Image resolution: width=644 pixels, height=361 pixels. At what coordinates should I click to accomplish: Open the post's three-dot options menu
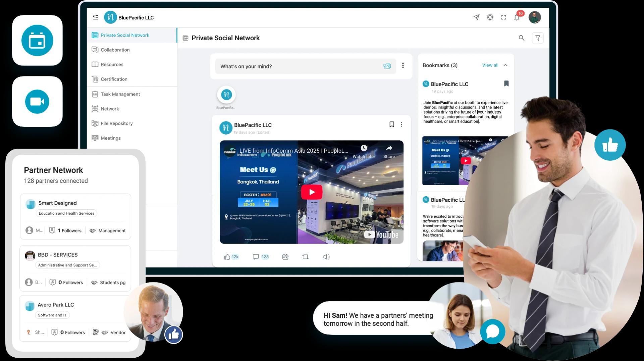point(401,124)
